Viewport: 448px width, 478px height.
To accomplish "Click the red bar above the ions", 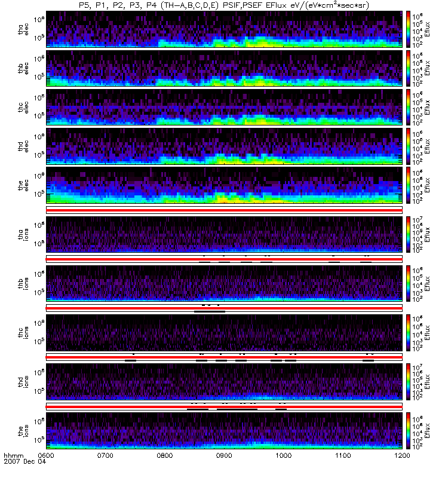I will click(x=225, y=407).
